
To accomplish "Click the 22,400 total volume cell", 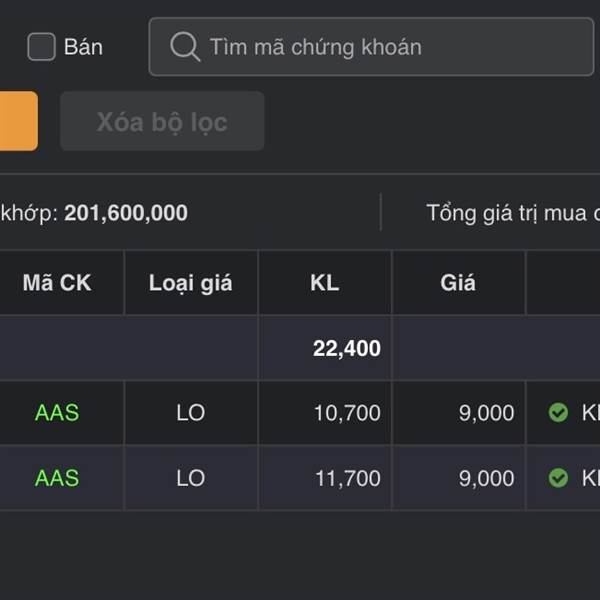I will click(x=346, y=349).
